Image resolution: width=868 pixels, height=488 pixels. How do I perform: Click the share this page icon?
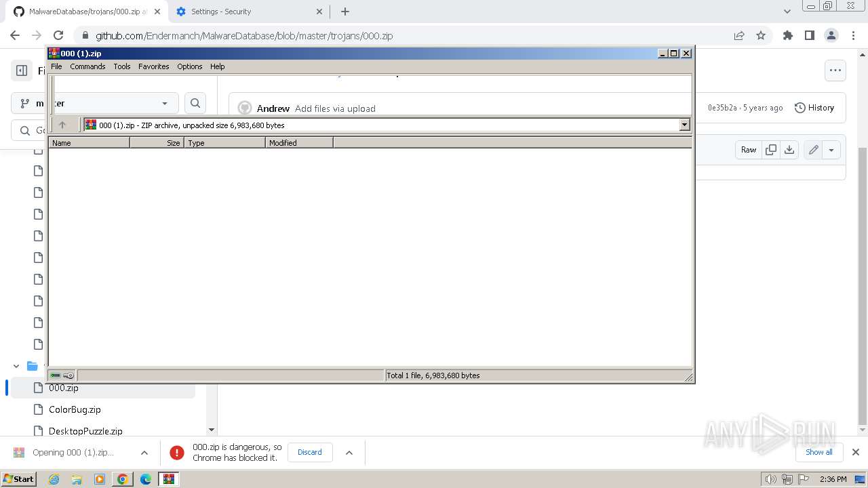click(x=739, y=36)
